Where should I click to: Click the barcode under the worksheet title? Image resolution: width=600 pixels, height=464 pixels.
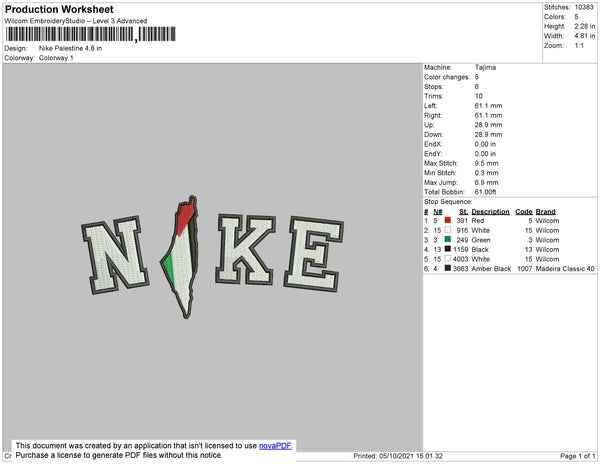[90, 34]
